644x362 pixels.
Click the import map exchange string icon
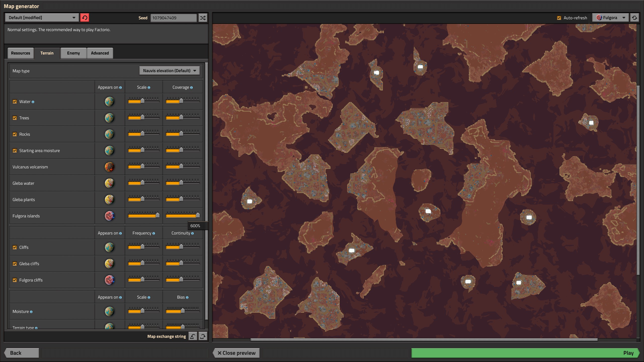coord(193,336)
